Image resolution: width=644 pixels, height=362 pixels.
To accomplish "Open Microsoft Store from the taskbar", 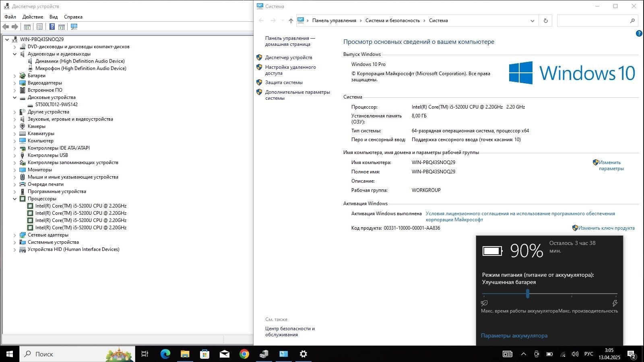I will (204, 354).
